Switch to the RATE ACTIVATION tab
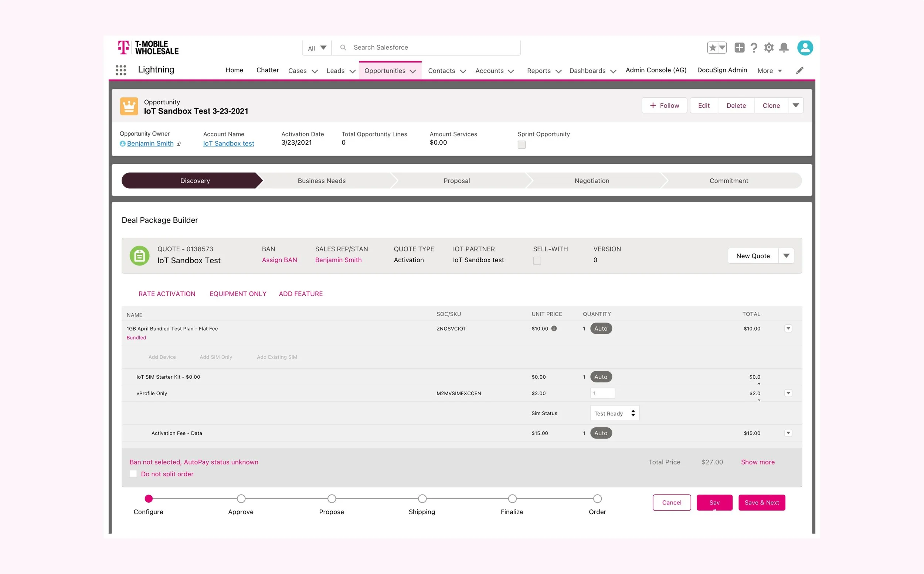Screen dimensions: 924x574 [167, 294]
